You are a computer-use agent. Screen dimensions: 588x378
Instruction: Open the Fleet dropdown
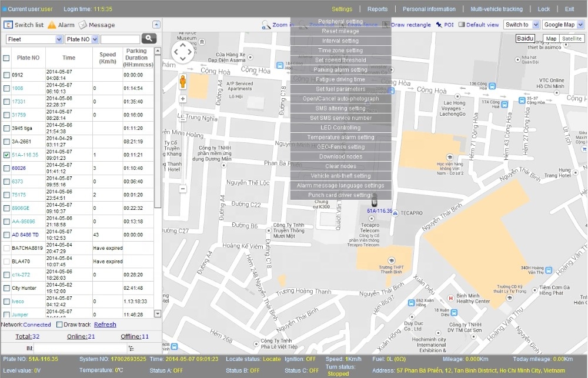(x=34, y=39)
